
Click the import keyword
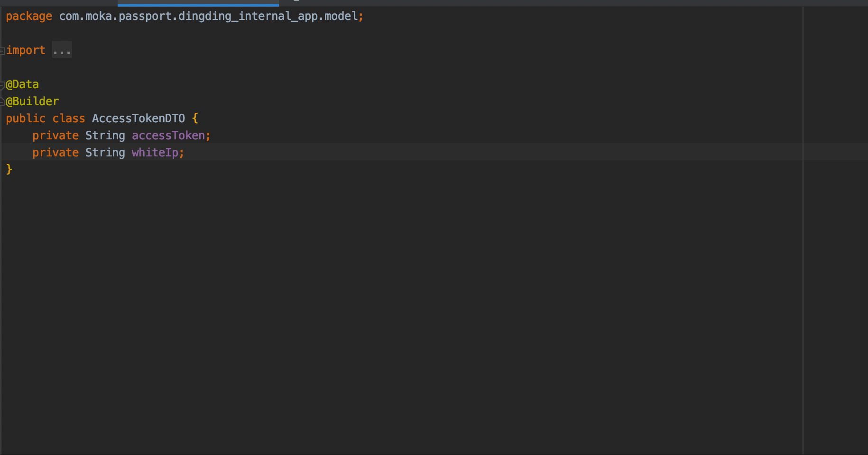click(x=26, y=49)
